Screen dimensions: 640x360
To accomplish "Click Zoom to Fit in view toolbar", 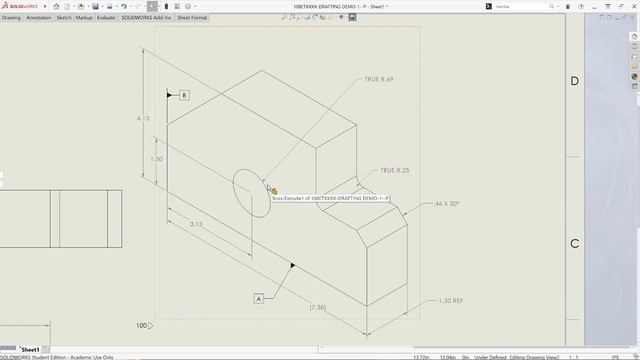I will tap(284, 18).
